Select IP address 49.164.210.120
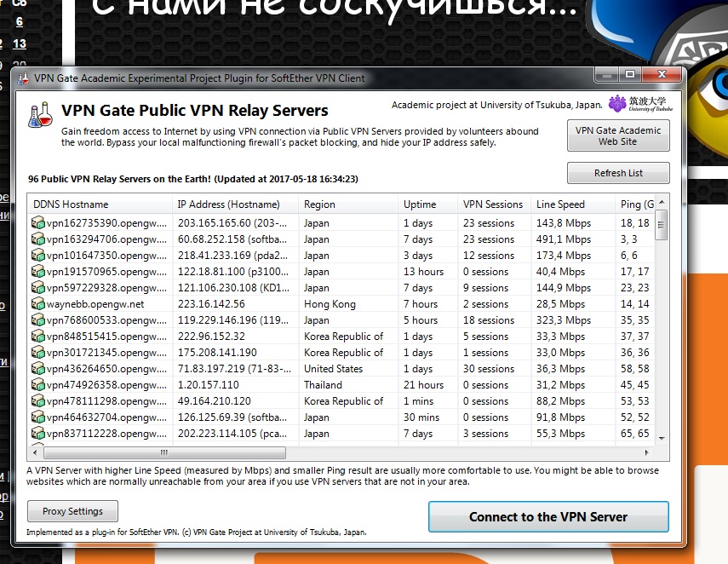 (214, 401)
